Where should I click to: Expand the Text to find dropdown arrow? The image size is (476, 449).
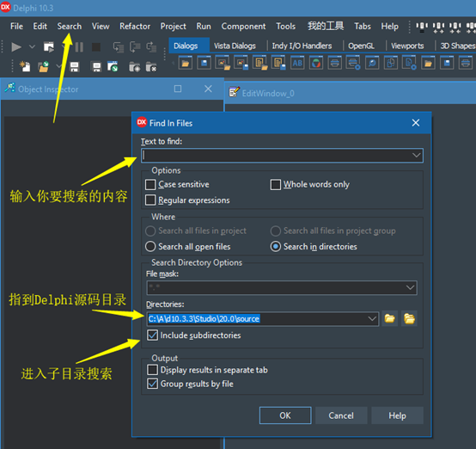click(416, 156)
